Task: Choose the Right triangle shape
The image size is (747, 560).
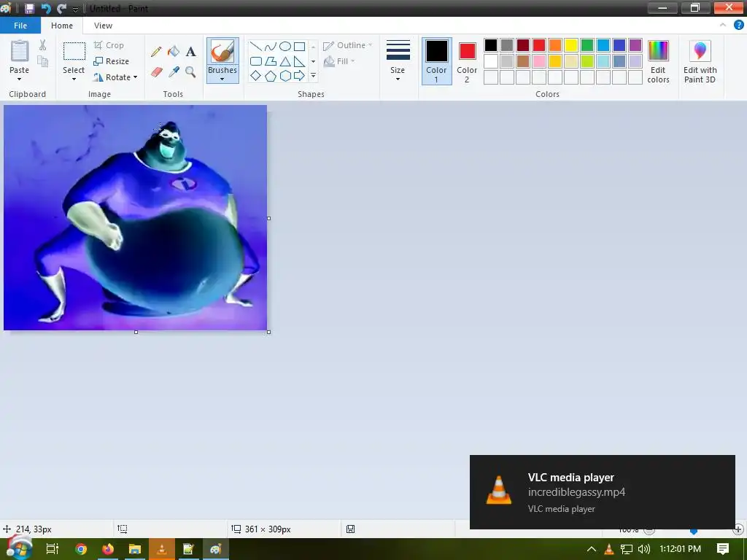Action: 299,61
